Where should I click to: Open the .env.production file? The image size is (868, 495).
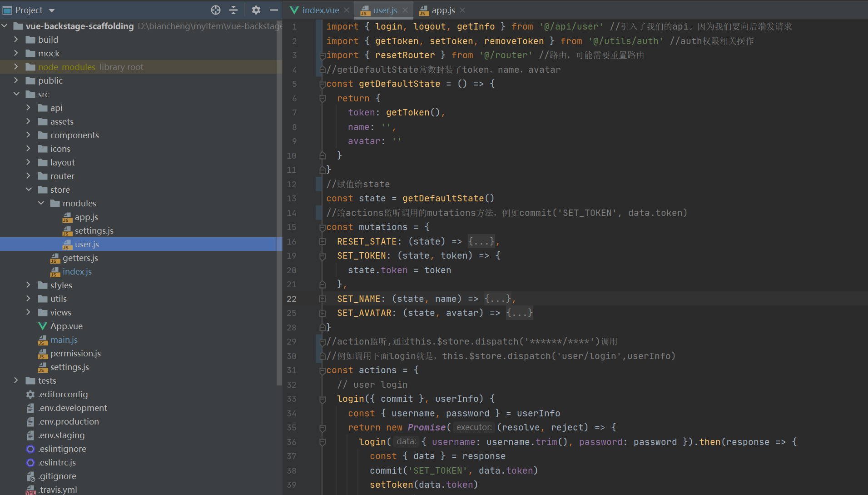click(x=69, y=421)
